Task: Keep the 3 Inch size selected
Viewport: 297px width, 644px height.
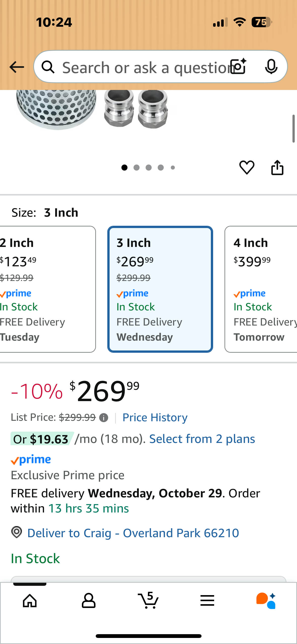Action: 160,290
